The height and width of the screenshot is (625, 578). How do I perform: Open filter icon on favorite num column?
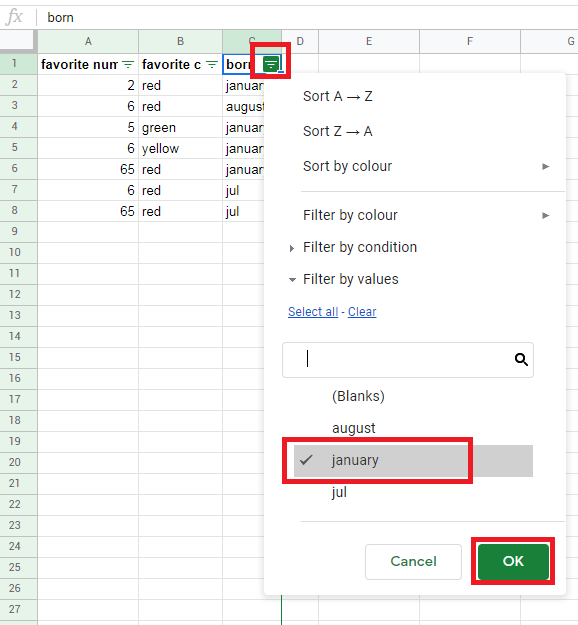pyautogui.click(x=128, y=65)
